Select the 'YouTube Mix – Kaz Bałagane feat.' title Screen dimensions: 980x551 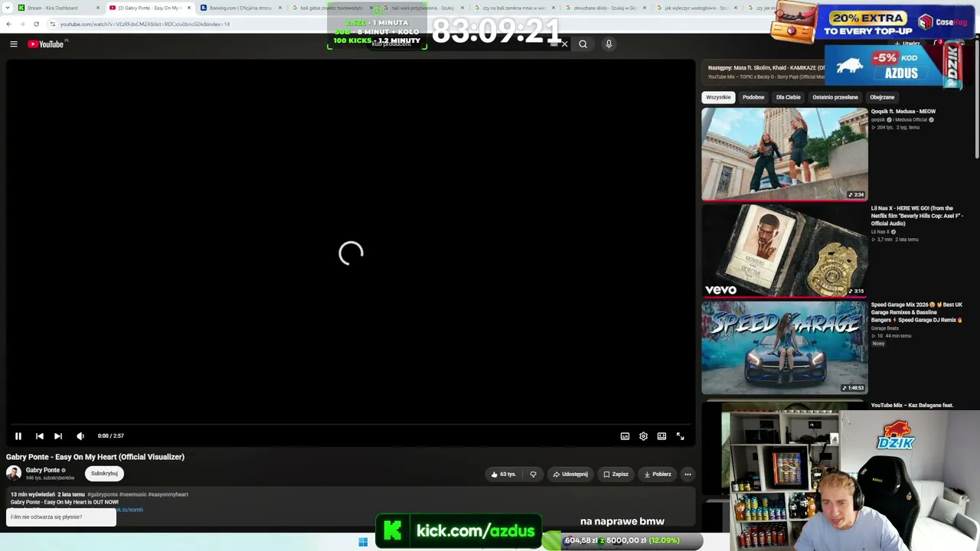(912, 406)
